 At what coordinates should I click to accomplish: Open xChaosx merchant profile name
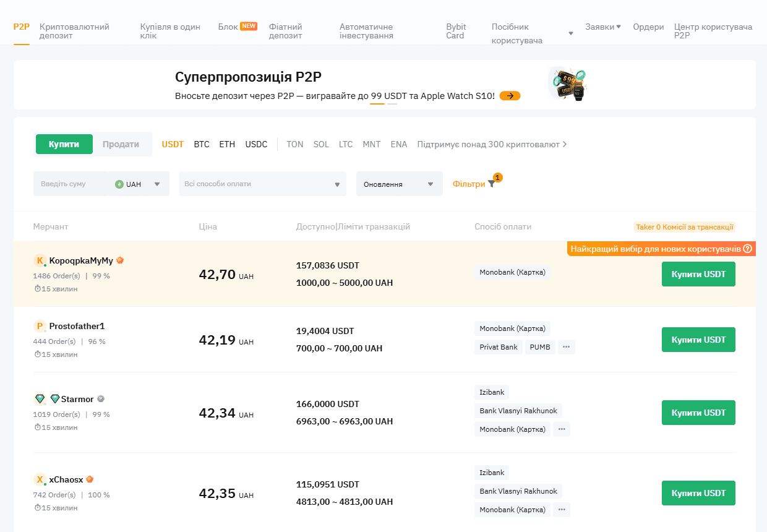pos(66,479)
